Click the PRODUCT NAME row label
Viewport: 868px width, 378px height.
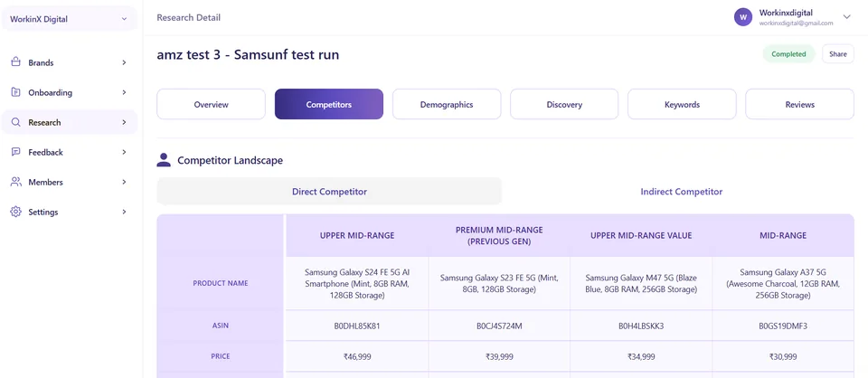[221, 283]
